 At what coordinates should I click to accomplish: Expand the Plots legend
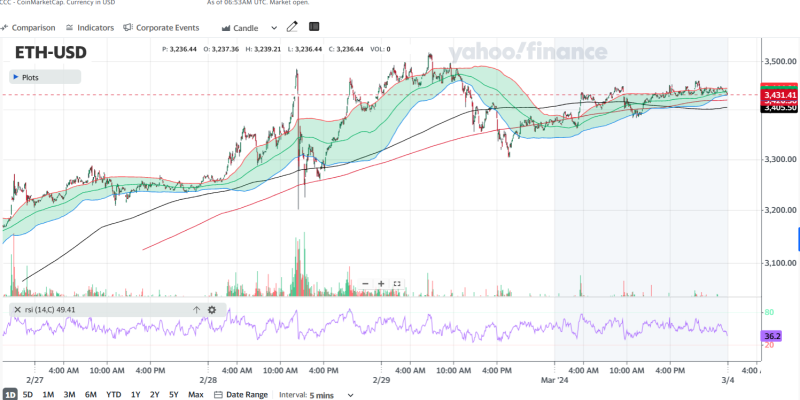(30, 76)
